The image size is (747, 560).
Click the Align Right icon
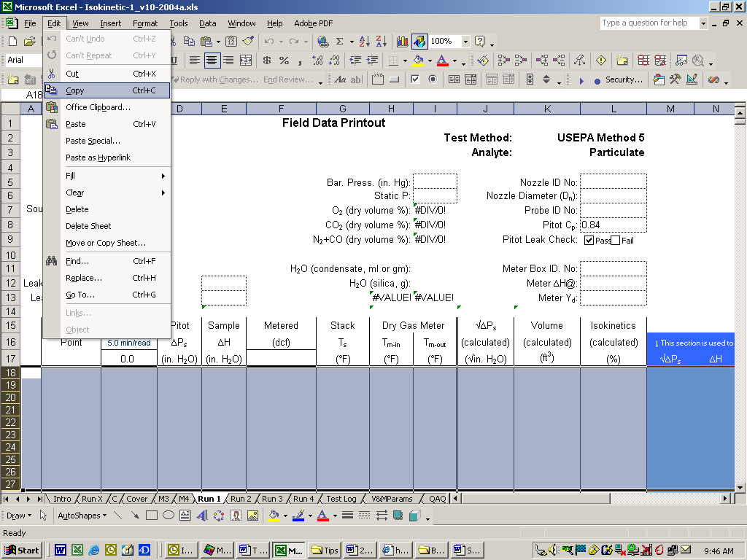(x=228, y=61)
